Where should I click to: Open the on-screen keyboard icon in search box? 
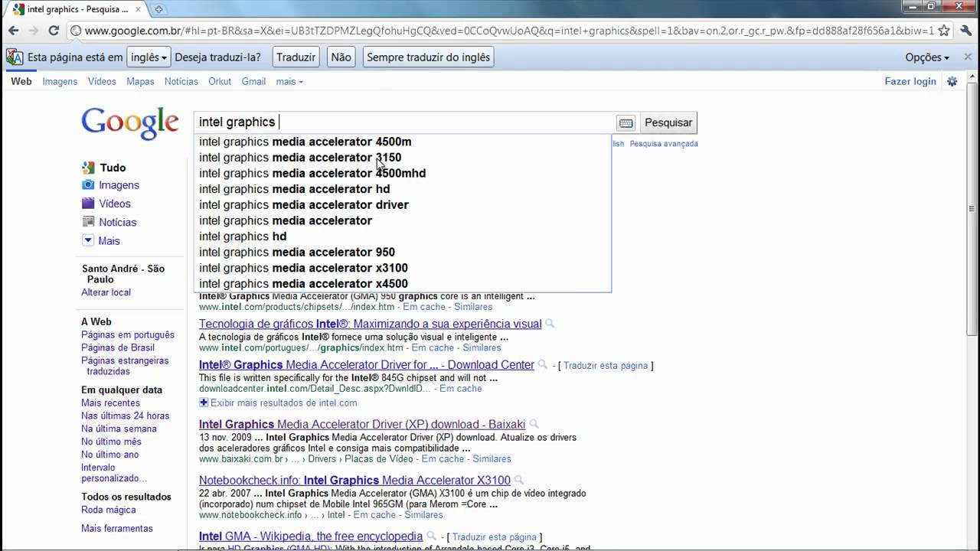tap(626, 122)
